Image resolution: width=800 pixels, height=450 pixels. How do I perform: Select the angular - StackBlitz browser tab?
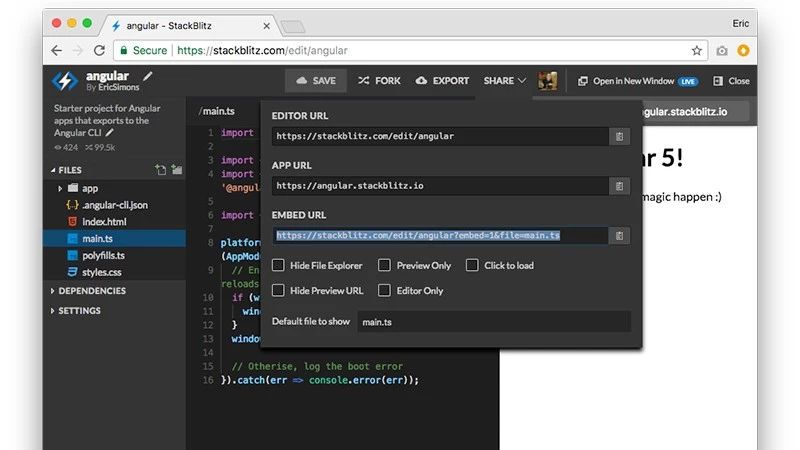[189, 26]
